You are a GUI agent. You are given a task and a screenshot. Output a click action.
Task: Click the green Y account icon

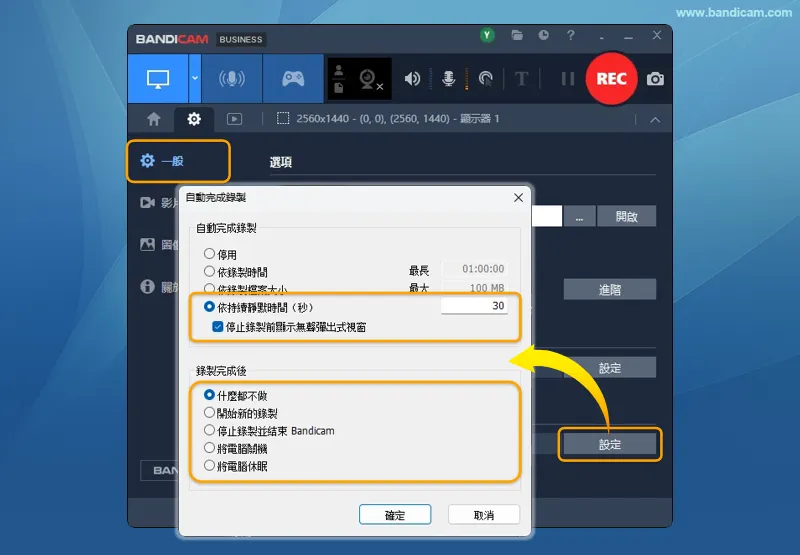click(487, 35)
